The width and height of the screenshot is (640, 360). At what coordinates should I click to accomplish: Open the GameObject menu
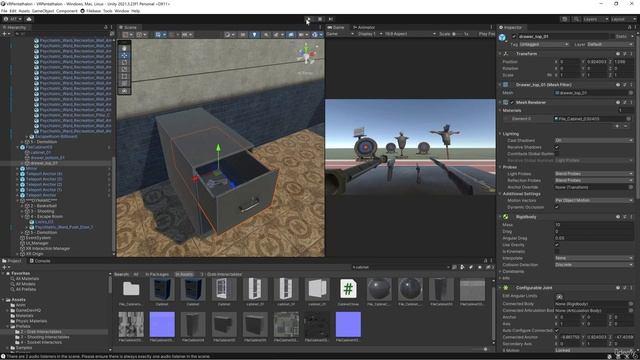pyautogui.click(x=43, y=11)
